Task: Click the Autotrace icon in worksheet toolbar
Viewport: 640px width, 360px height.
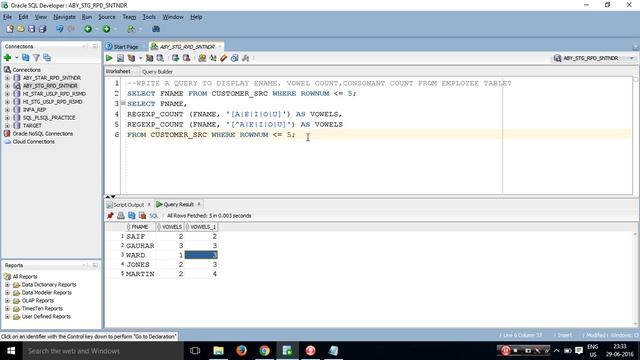Action: coord(149,58)
